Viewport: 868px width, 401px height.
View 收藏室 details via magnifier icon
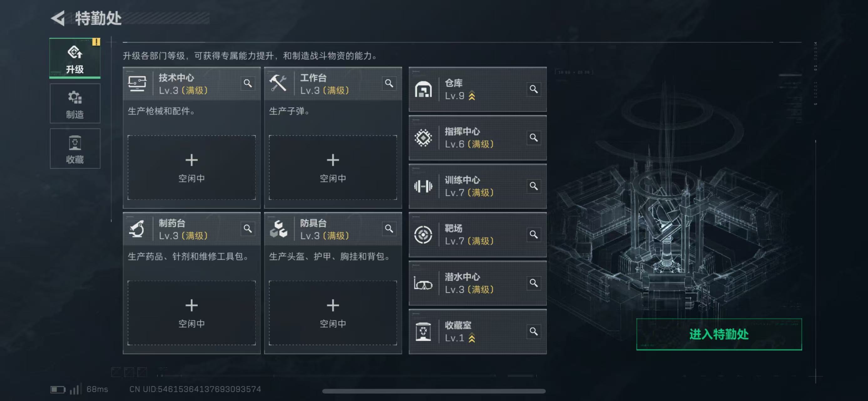534,331
